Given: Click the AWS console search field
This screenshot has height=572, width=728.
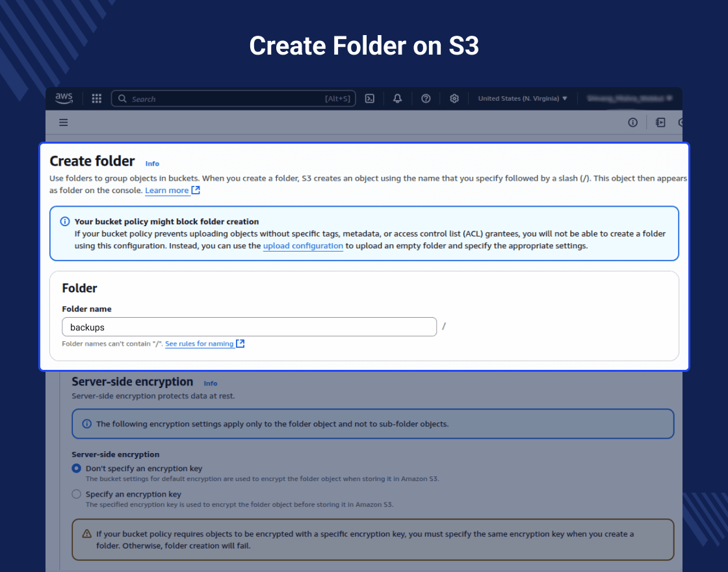Looking at the screenshot, I should point(233,98).
